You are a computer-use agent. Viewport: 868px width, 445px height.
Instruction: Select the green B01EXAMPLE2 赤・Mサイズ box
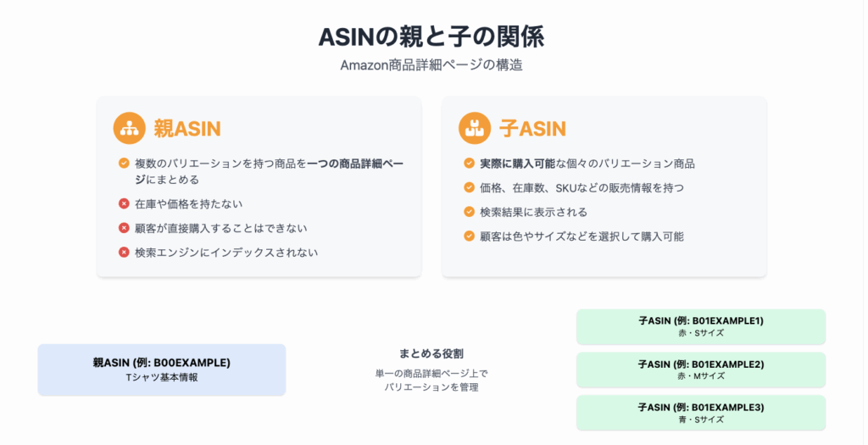[x=701, y=370]
